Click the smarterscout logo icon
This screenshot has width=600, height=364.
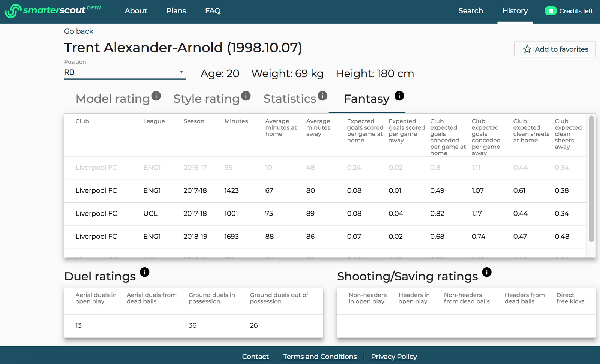click(13, 11)
